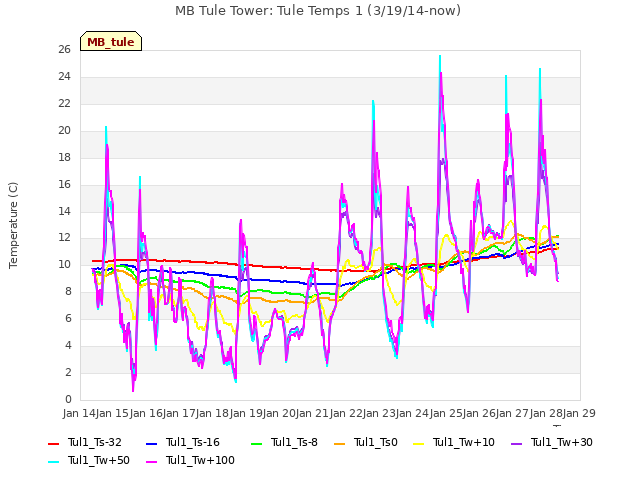Image resolution: width=640 pixels, height=480 pixels.
Task: Click the 18 y-axis tick label
Action: tap(64, 158)
